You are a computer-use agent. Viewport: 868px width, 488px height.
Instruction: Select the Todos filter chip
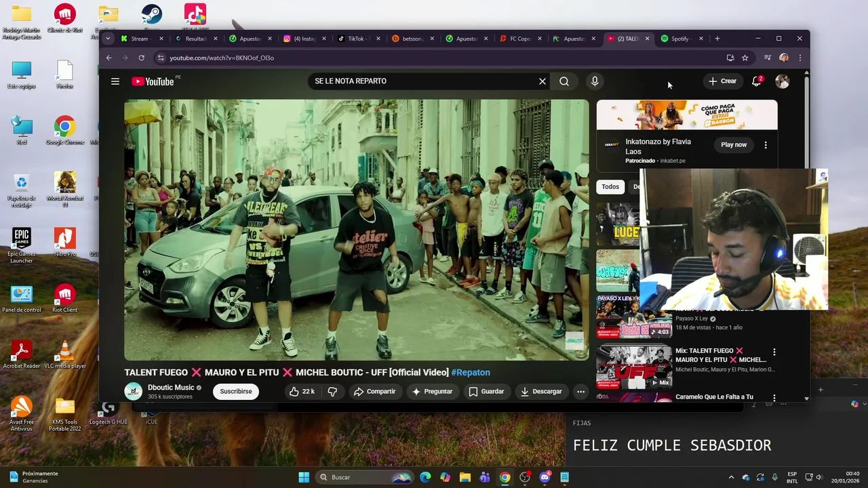pos(610,186)
